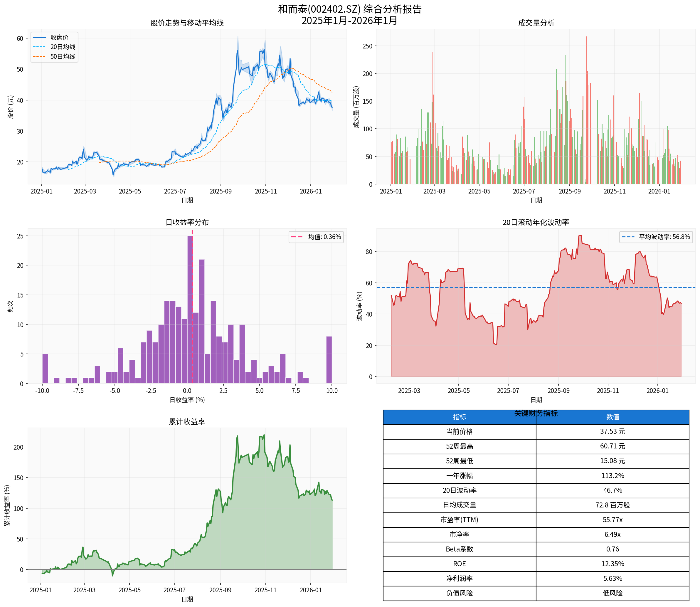The width and height of the screenshot is (700, 607).
Task: Click the 指标 table header cell
Action: pos(459,417)
